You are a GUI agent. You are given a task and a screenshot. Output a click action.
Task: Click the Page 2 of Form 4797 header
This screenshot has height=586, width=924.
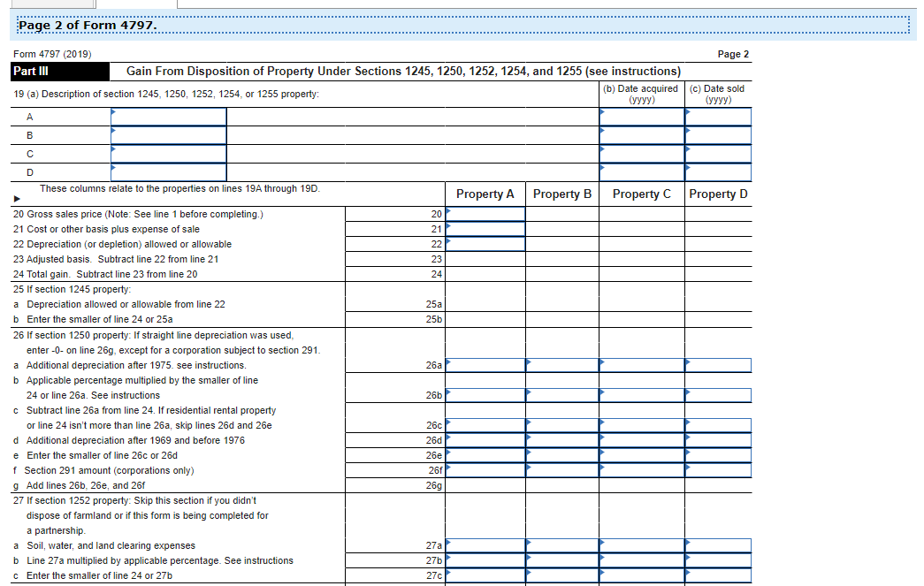click(88, 26)
